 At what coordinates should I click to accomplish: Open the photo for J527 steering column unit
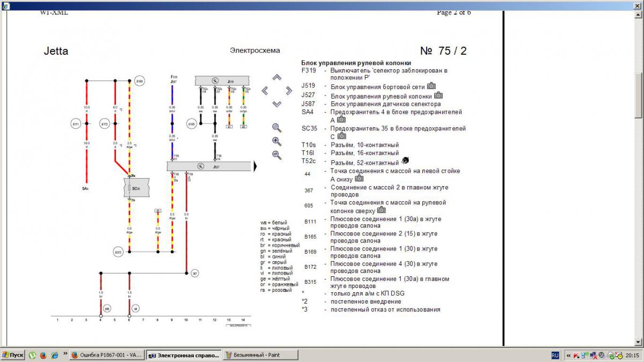(x=438, y=95)
